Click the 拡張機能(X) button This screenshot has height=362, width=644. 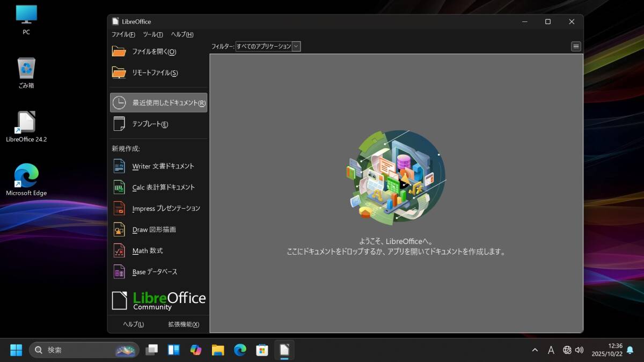(x=184, y=324)
